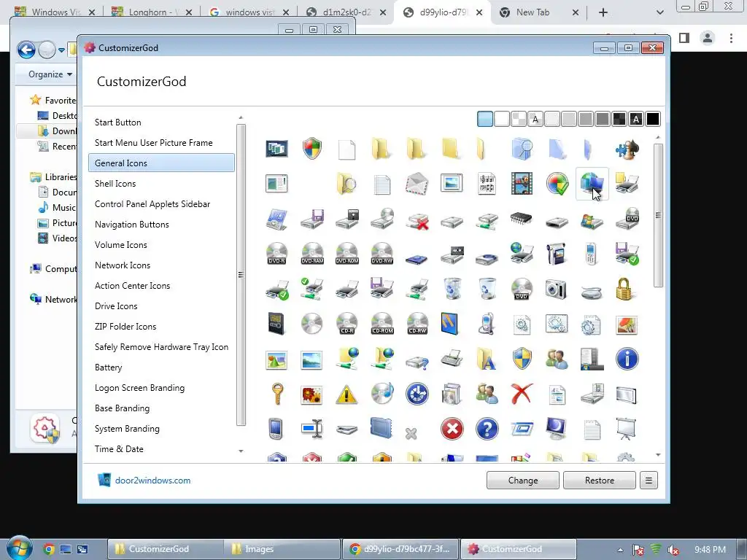The width and height of the screenshot is (747, 560).
Task: Select the checkerboard transparent background swatch
Action: (x=519, y=119)
